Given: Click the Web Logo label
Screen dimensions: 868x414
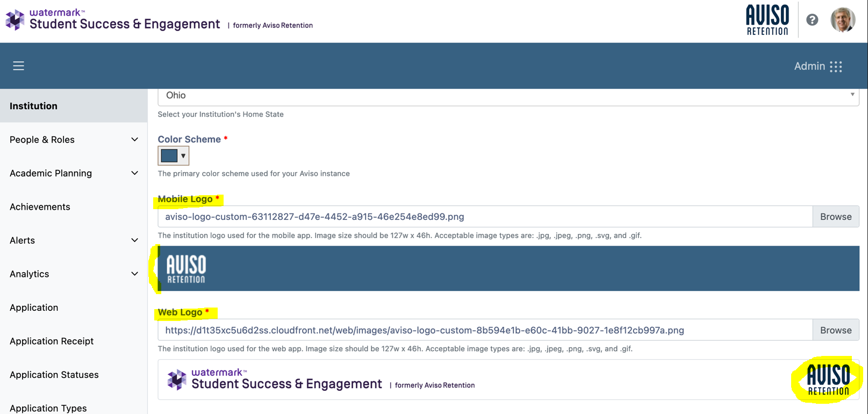Looking at the screenshot, I should 180,312.
